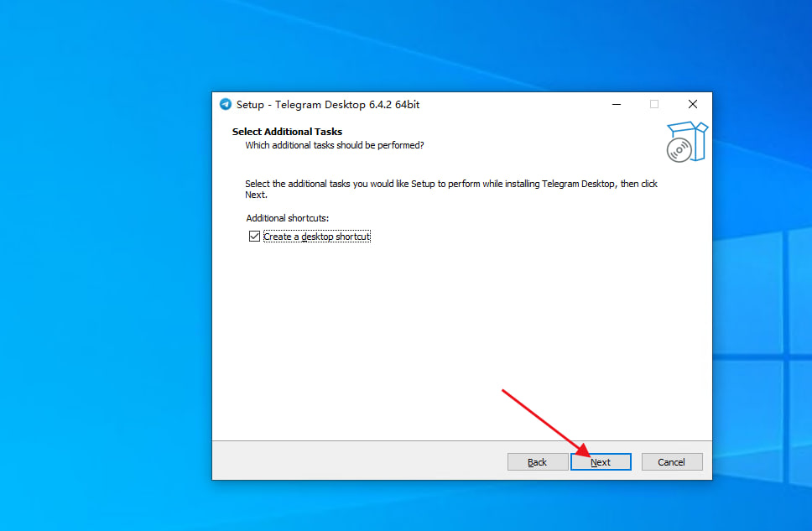This screenshot has height=531, width=812.
Task: Click the "Setup - Telegram Desktop 6.4.2 64bit" title text
Action: (327, 105)
